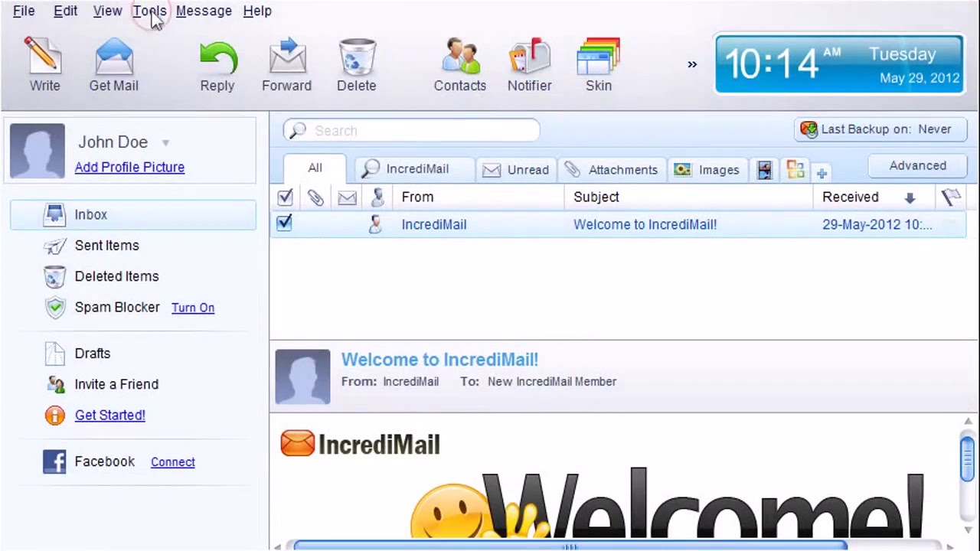
Task: Switch to the All filter tab
Action: (x=315, y=168)
